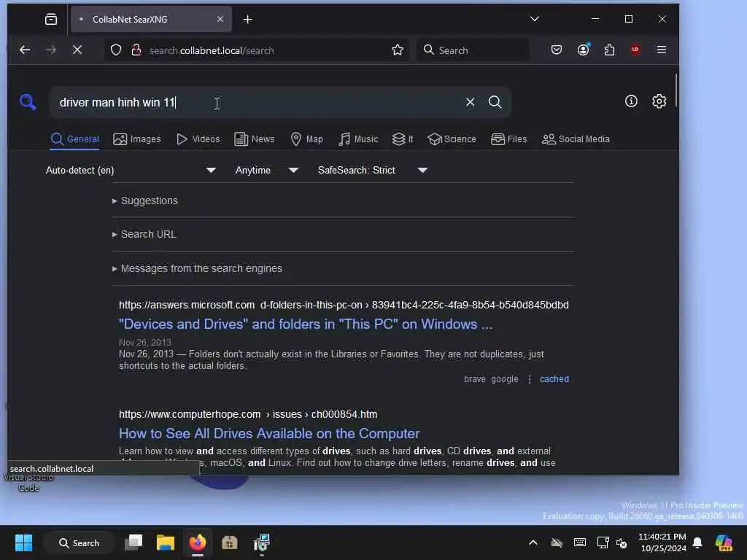Open a new tab with plus button
Screen dimensions: 747x560
point(248,20)
